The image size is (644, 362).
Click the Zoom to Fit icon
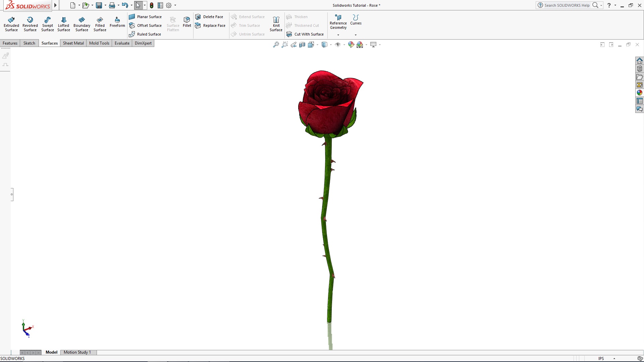275,44
